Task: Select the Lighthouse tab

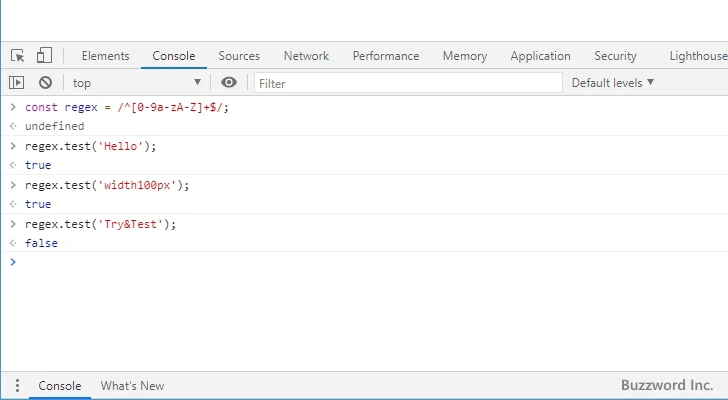Action: tap(697, 56)
